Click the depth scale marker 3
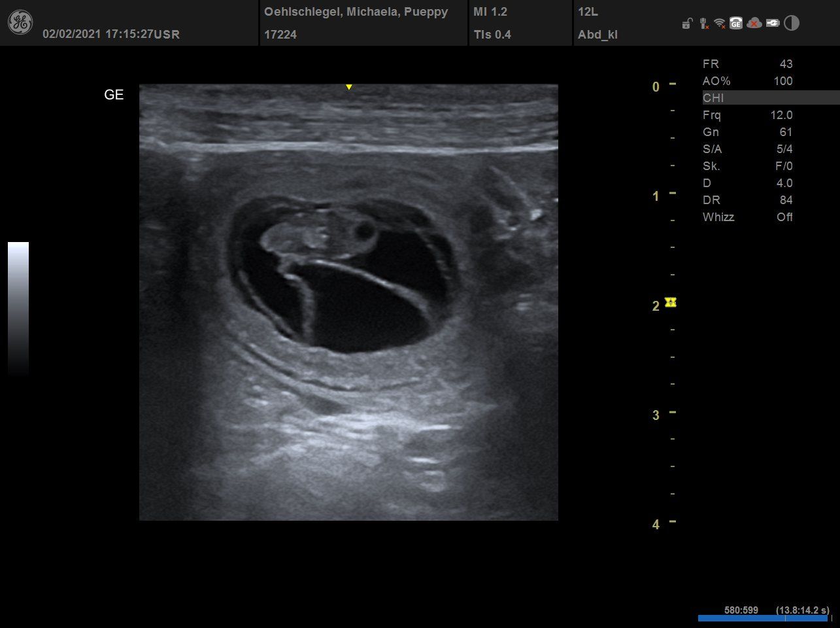840x628 pixels. tap(656, 415)
